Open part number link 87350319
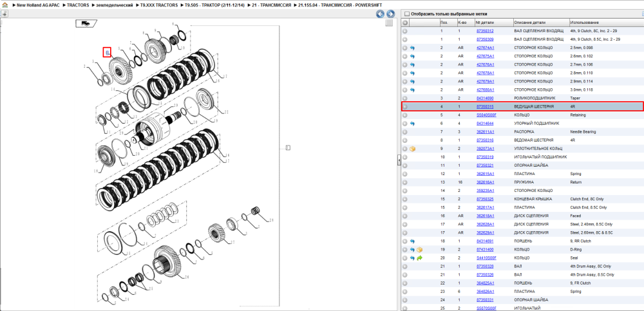644x311 pixels. (485, 157)
